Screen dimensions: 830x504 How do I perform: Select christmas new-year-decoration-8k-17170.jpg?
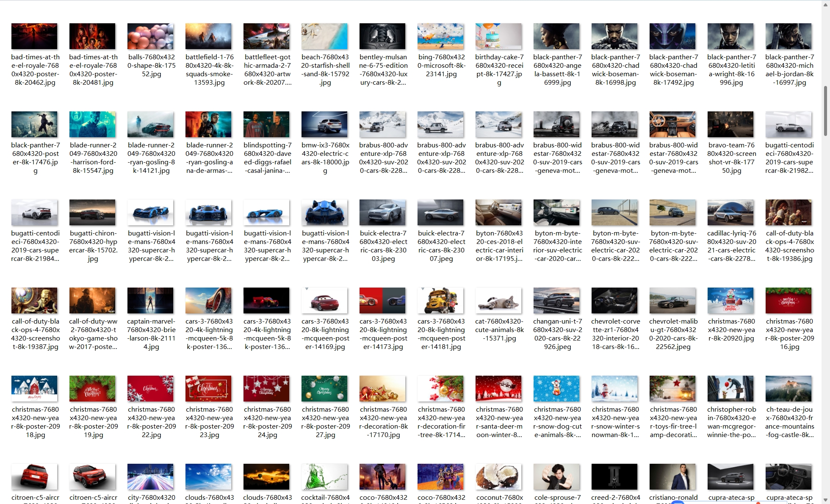pos(382,389)
